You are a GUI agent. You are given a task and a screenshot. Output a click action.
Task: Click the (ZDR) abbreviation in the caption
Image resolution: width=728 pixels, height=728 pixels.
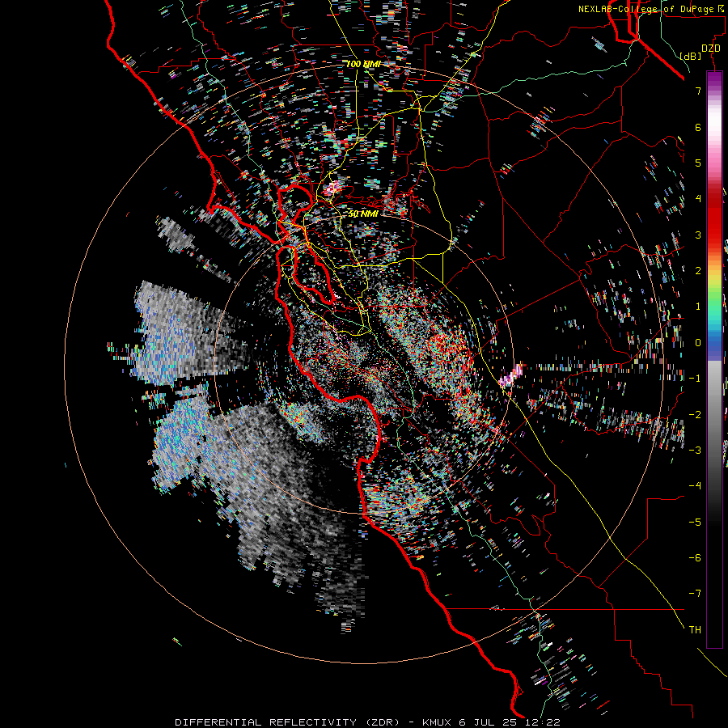tap(383, 722)
